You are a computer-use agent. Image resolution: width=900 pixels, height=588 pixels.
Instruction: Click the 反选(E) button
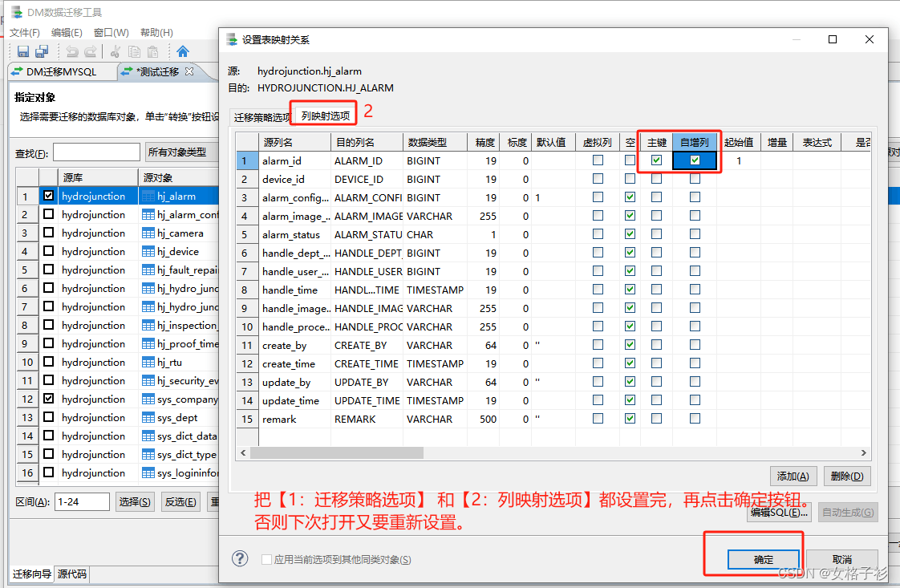coord(180,502)
